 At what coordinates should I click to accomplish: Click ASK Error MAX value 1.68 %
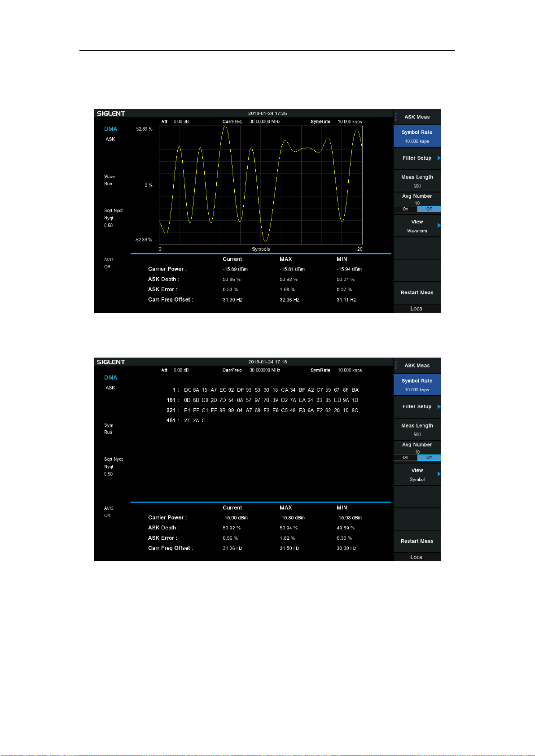(x=287, y=289)
